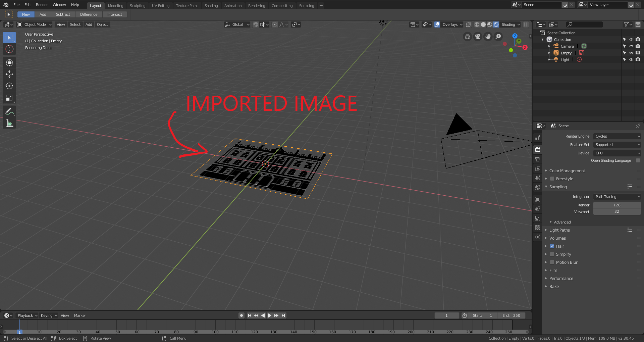This screenshot has height=342, width=644.
Task: Select the Rotate tool
Action: (x=9, y=86)
